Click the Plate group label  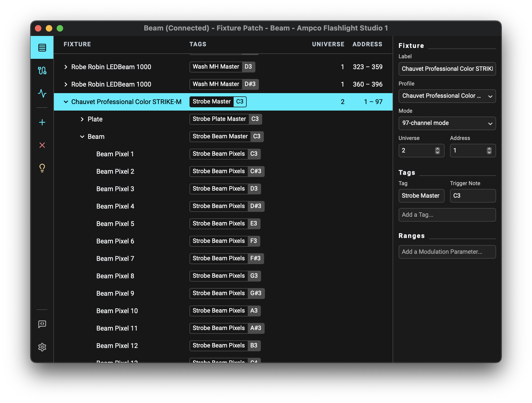click(x=95, y=119)
